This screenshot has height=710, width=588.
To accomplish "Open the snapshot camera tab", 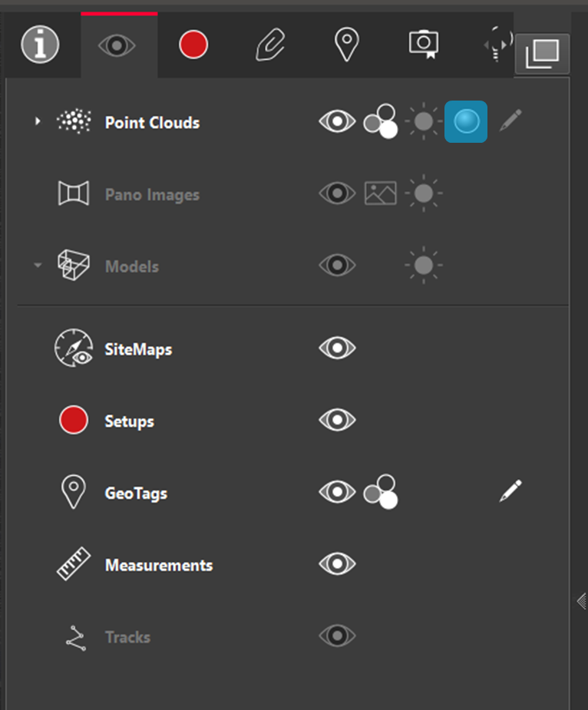I will point(423,45).
